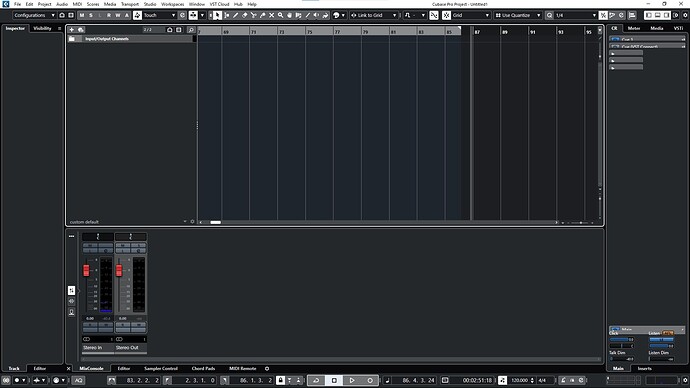The image size is (690, 388).
Task: Click the Stereo Out channel fader
Action: click(x=119, y=270)
